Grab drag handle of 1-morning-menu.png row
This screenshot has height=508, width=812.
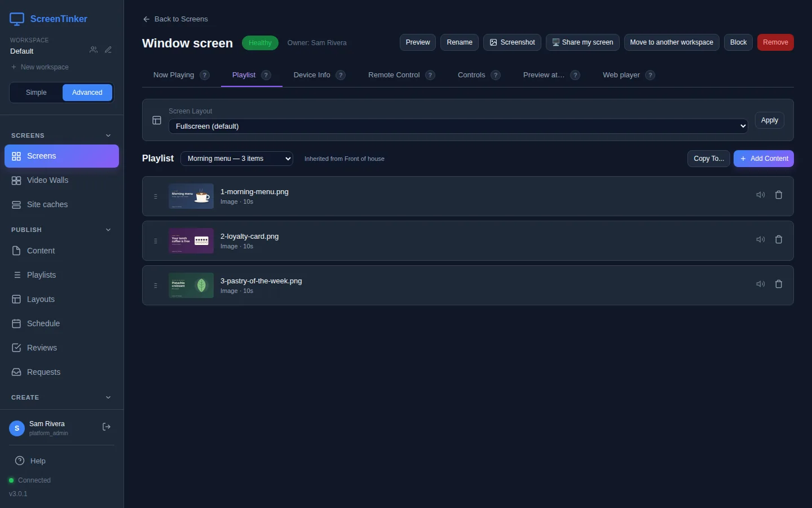click(x=156, y=196)
